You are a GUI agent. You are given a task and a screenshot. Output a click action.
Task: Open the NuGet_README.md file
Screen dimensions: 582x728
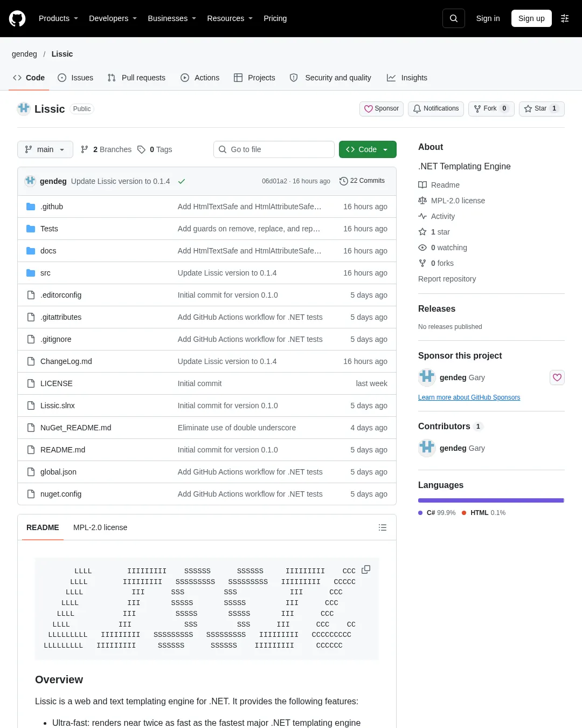[x=76, y=428]
